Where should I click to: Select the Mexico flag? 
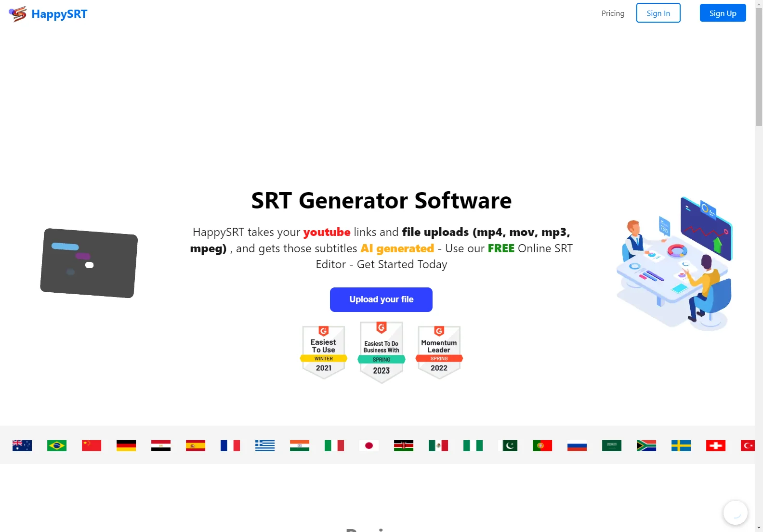(438, 445)
